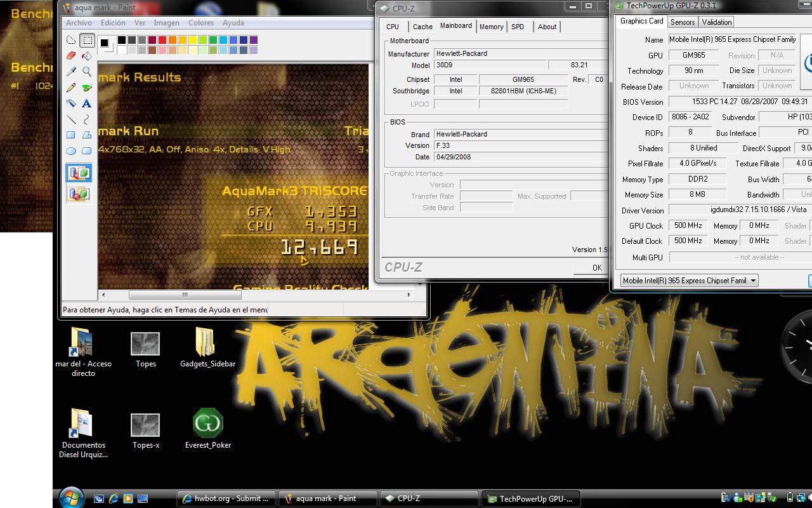The image size is (812, 508).
Task: Click Paint horizontal scrollbar right arrow
Action: click(409, 295)
